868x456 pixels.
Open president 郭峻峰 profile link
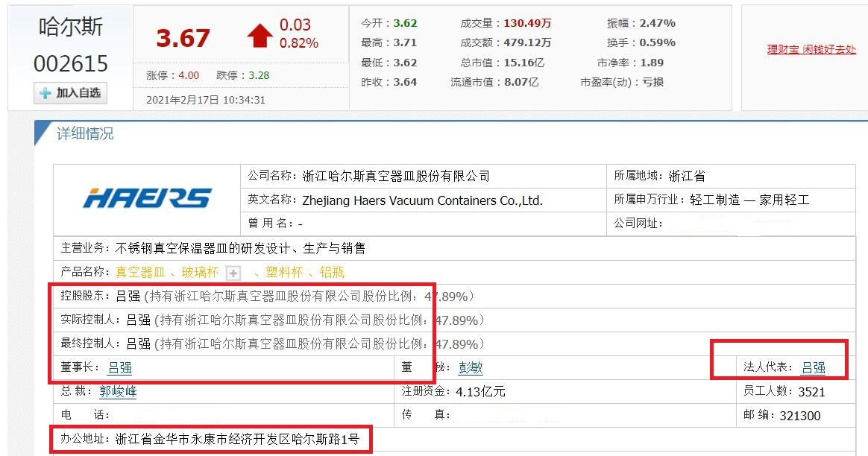118,391
